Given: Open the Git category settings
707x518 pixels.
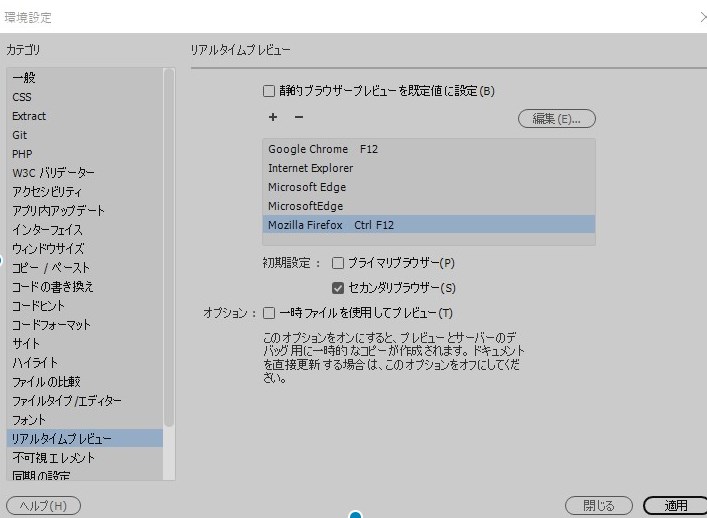Looking at the screenshot, I should pyautogui.click(x=20, y=135).
